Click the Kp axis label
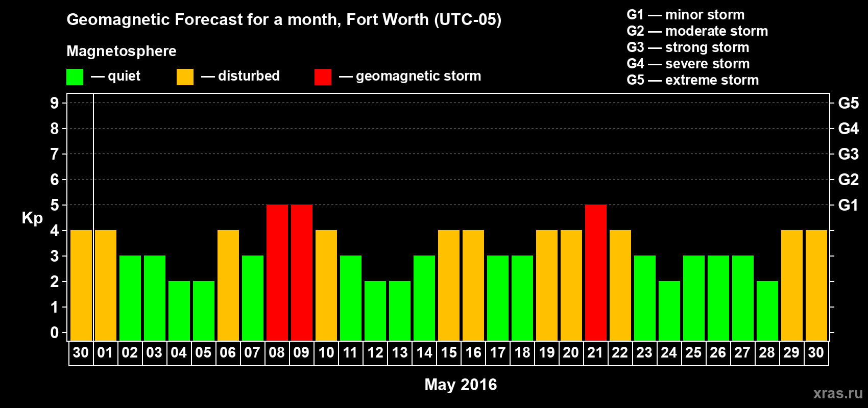Image resolution: width=868 pixels, height=408 pixels. [x=32, y=218]
